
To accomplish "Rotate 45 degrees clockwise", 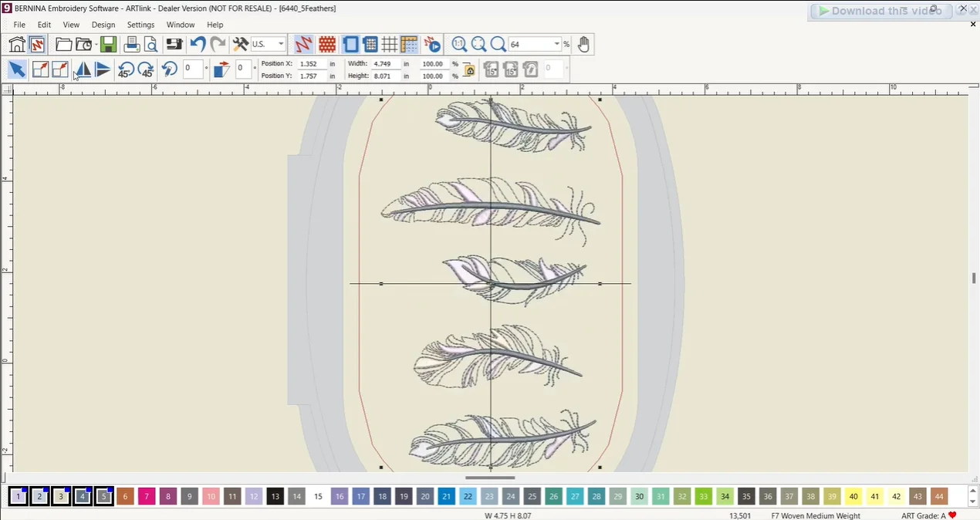I will [x=145, y=69].
